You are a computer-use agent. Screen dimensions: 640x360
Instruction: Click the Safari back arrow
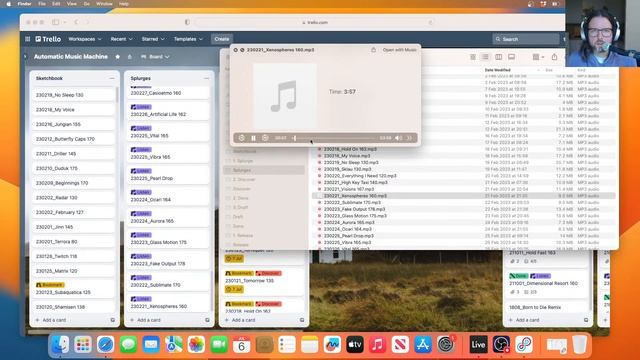(76, 22)
